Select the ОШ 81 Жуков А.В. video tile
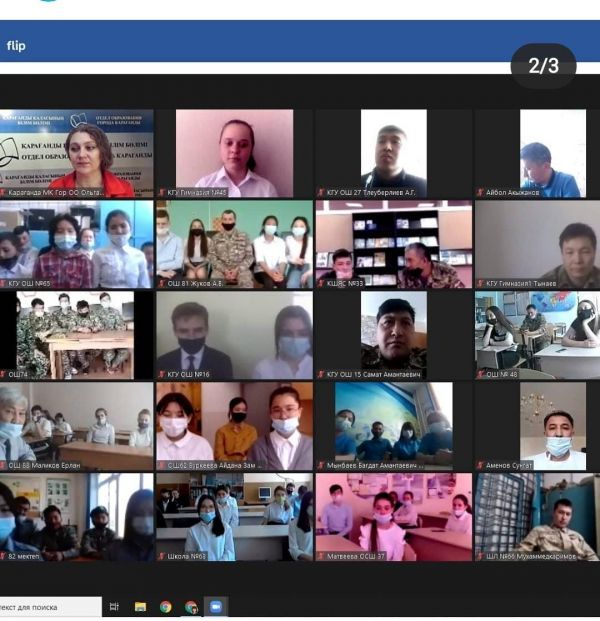 click(234, 241)
